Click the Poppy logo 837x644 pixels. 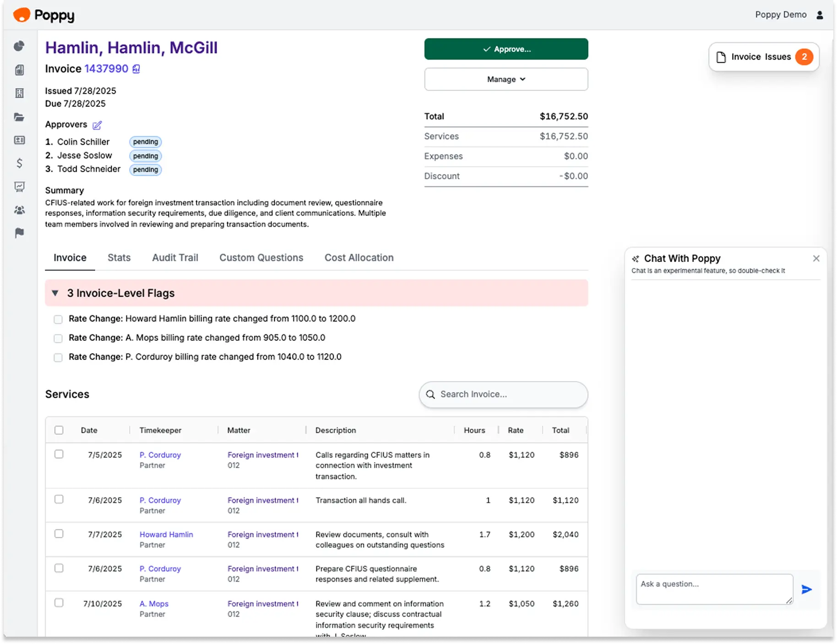[44, 15]
